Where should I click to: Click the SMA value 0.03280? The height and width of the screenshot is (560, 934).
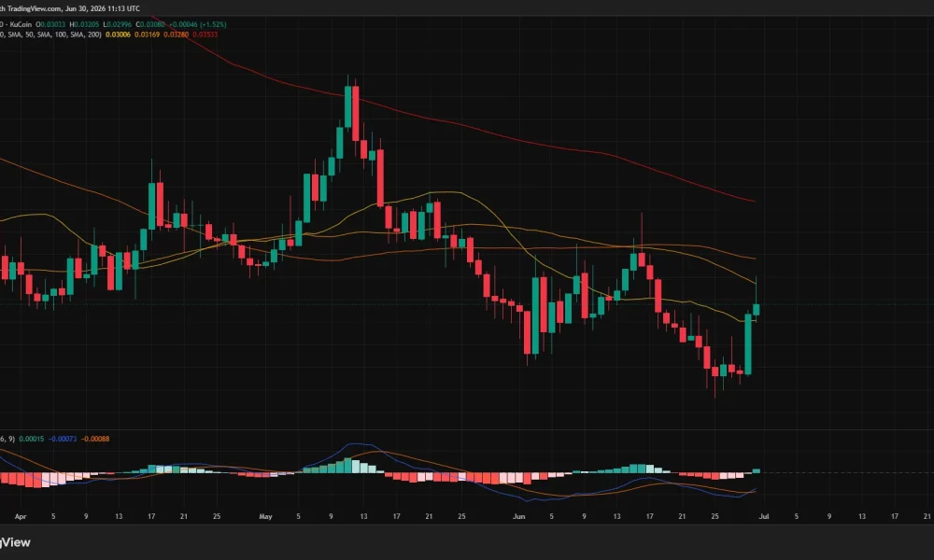pyautogui.click(x=177, y=35)
